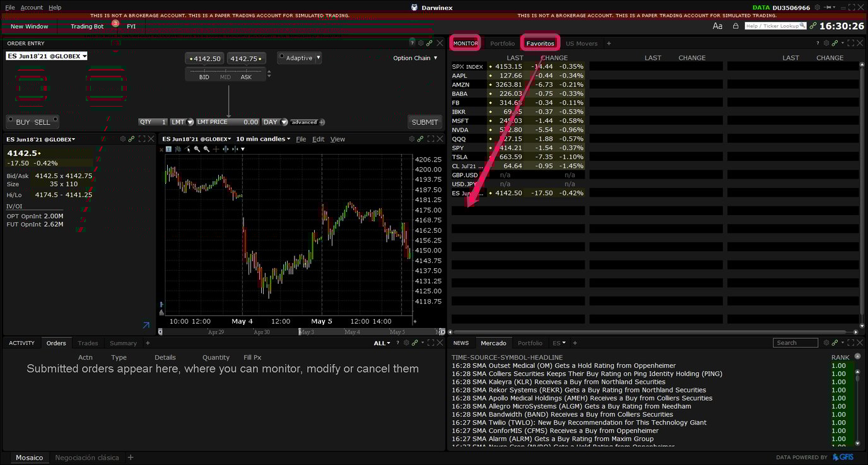Click the green chain link beside the clock
Screen dimensions: 868x465
(x=813, y=26)
